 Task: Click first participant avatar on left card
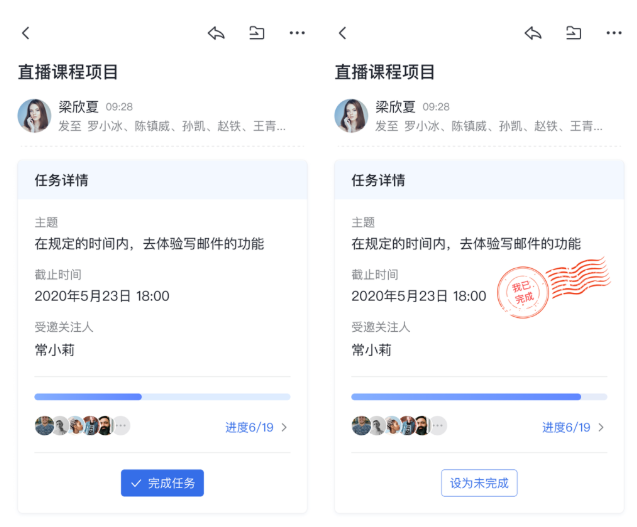pyautogui.click(x=44, y=426)
